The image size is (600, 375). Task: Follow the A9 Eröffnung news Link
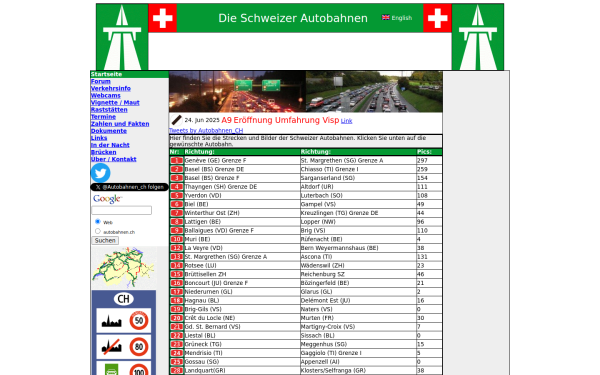[346, 121]
